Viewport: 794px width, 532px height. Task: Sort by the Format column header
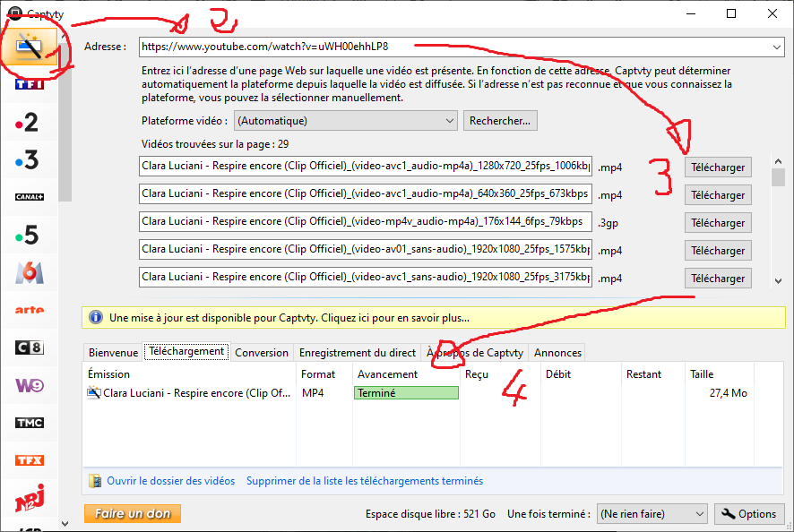[324, 374]
